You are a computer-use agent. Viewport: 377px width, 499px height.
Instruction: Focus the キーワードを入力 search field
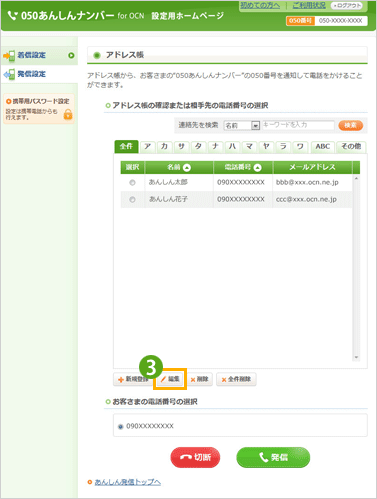click(298, 125)
